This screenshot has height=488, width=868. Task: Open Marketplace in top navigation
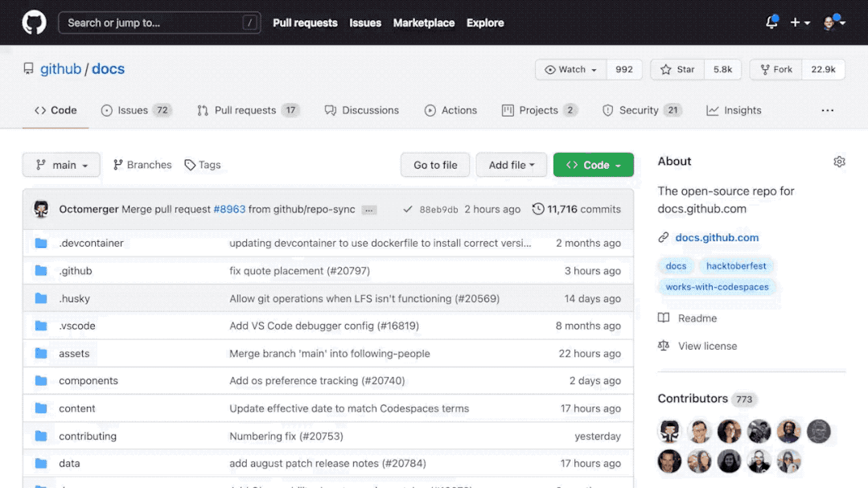pos(423,23)
